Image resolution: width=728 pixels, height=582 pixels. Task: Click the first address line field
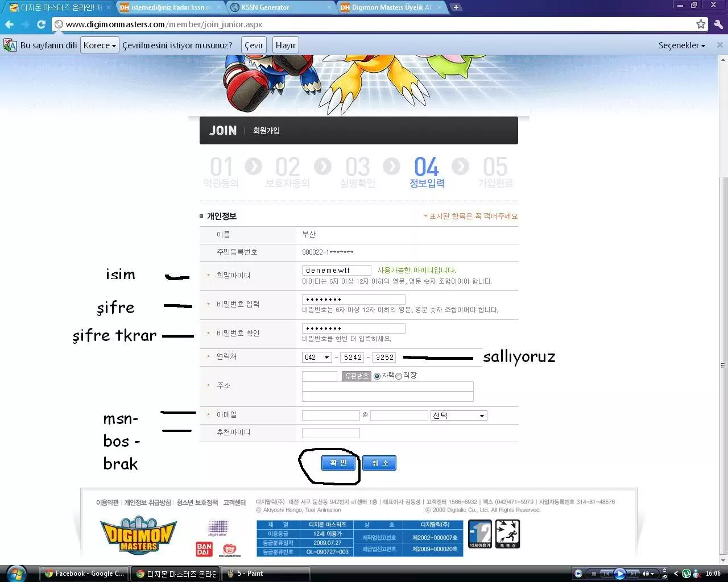[388, 386]
